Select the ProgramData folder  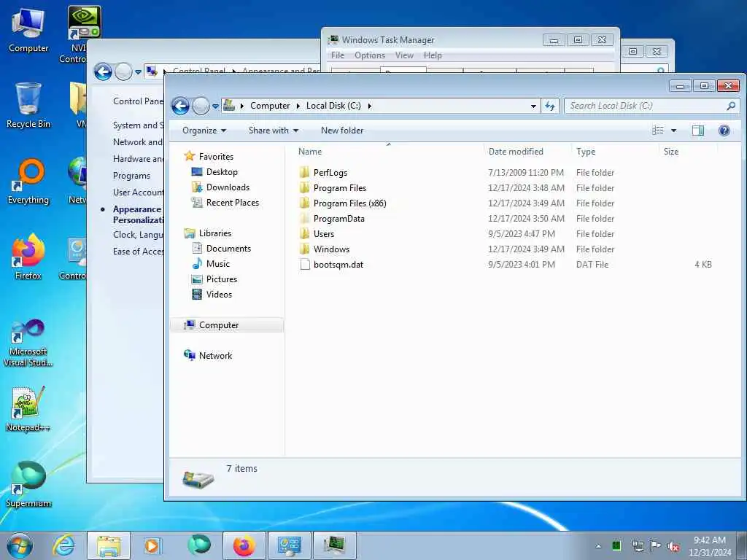click(x=338, y=219)
